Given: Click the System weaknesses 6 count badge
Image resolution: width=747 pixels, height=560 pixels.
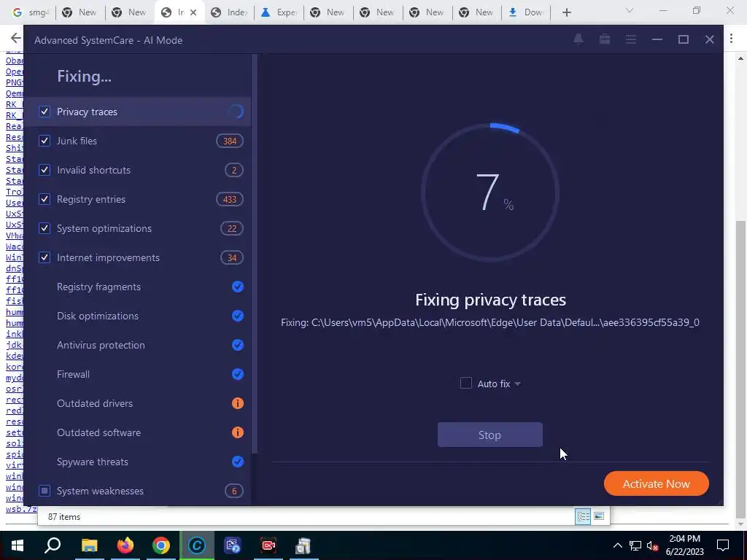Looking at the screenshot, I should click(x=234, y=491).
